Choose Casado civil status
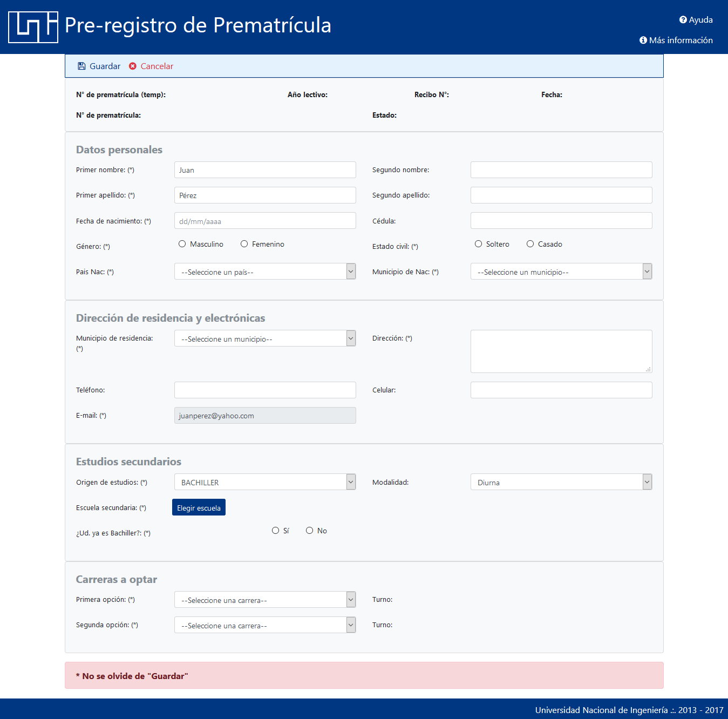The height and width of the screenshot is (719, 728). point(530,244)
